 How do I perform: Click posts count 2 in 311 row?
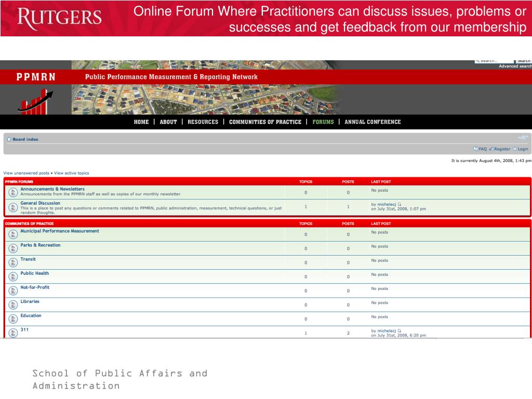tap(348, 333)
